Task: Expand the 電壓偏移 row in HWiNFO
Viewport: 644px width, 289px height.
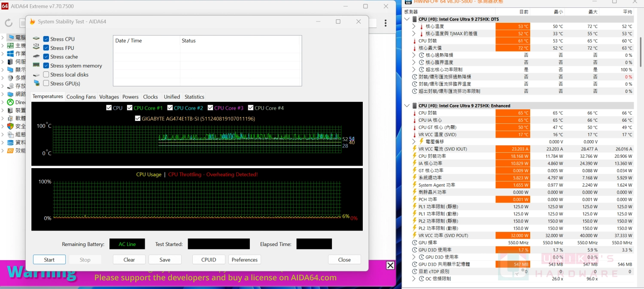Action: tap(414, 141)
